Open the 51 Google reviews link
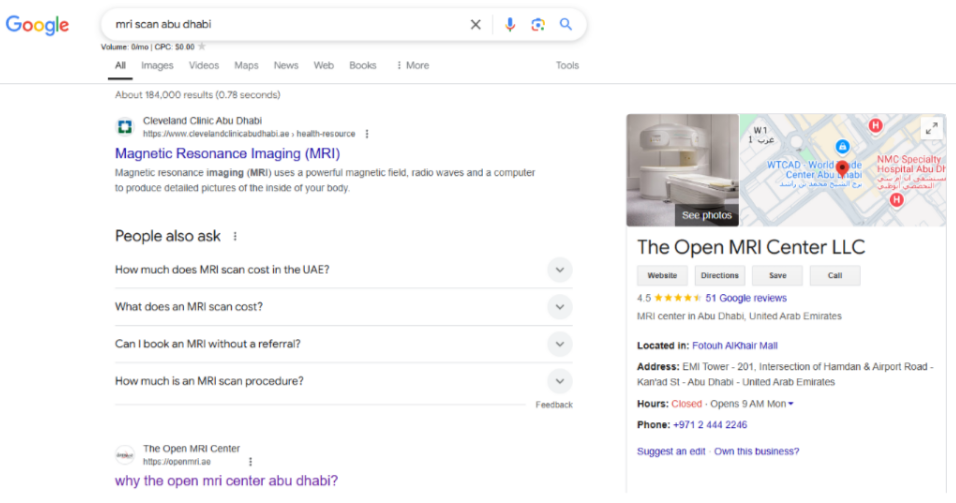Viewport: 956px width, 503px height. [746, 298]
